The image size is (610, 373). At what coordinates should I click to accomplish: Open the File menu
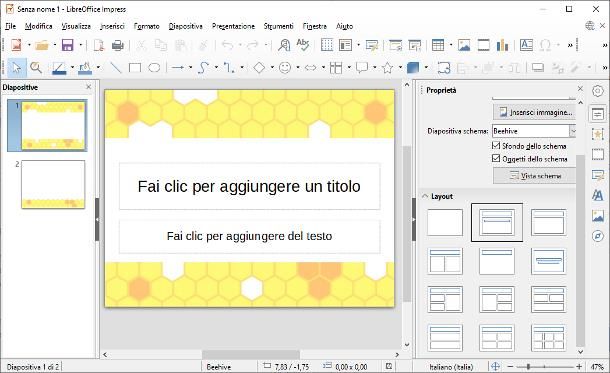click(x=11, y=26)
